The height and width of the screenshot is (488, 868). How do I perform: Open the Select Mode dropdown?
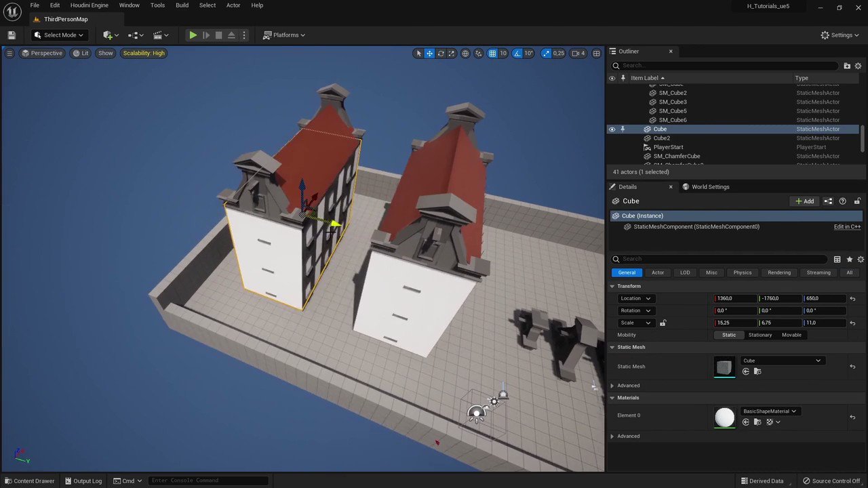[x=60, y=35]
